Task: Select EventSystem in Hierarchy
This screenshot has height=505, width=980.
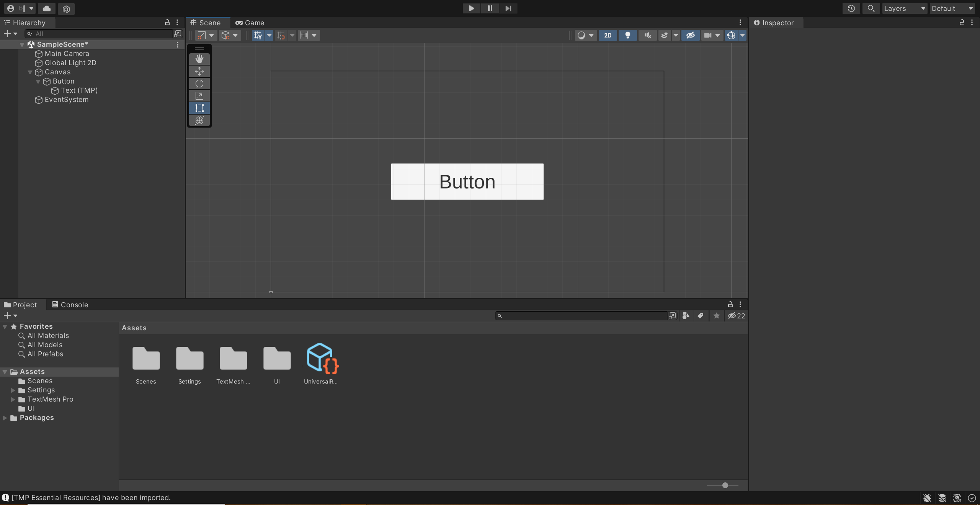Action: 66,100
